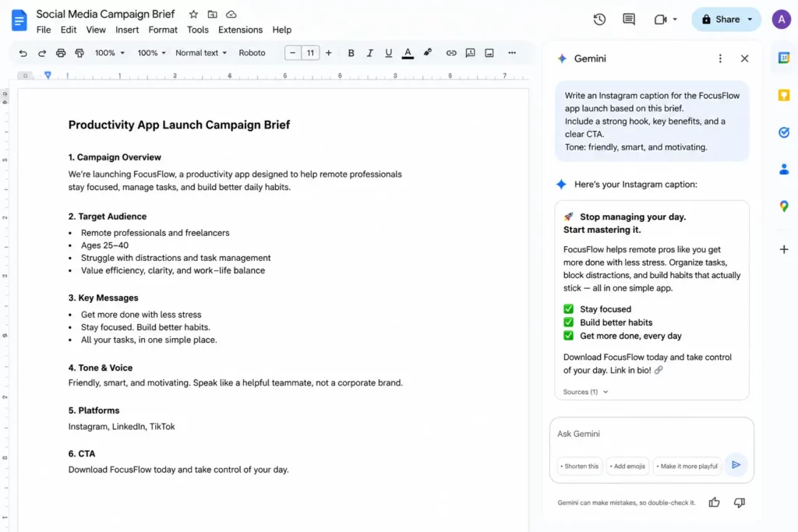Expand the Sources (1) disclosure
This screenshot has height=532, width=798.
(x=585, y=392)
